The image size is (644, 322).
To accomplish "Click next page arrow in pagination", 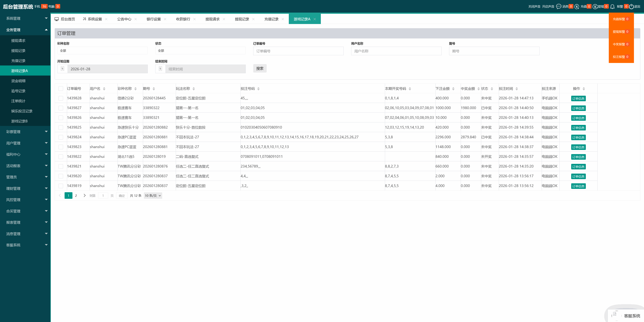I will pyautogui.click(x=85, y=196).
